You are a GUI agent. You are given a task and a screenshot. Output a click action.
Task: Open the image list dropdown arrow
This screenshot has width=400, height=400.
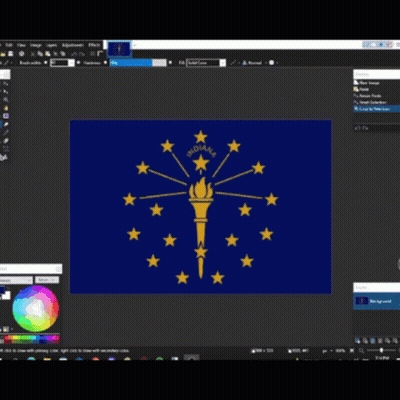[135, 45]
